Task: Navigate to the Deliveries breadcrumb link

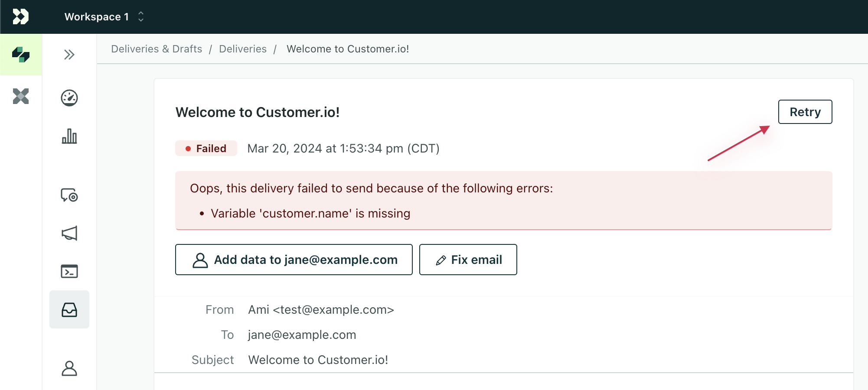Action: tap(243, 49)
